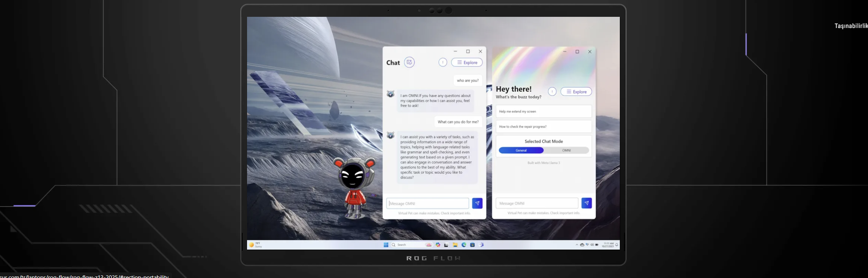The width and height of the screenshot is (868, 278).
Task: Click 'Selected Chat Mode' label
Action: coord(543,141)
